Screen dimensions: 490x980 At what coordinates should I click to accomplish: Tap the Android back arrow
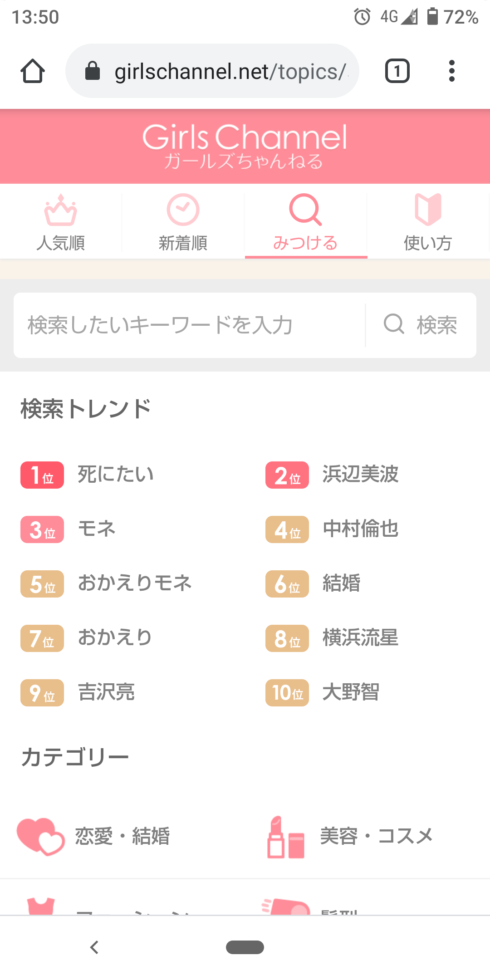(x=94, y=947)
